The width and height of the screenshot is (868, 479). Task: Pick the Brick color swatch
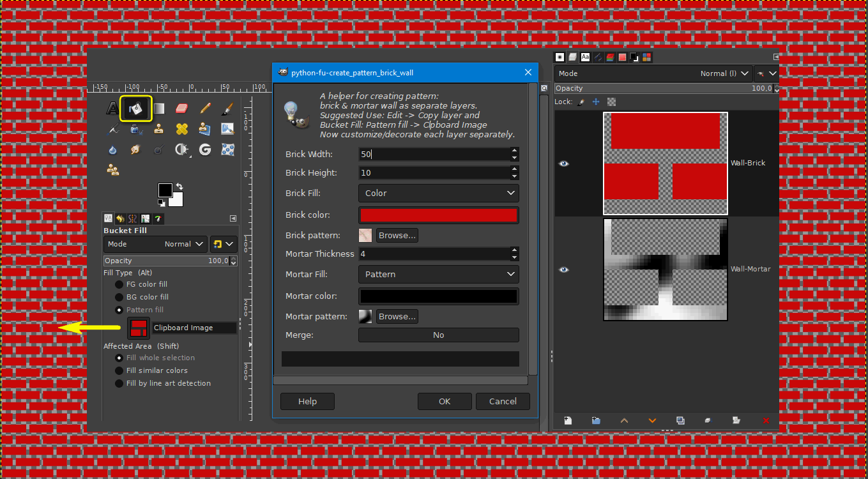(x=439, y=215)
